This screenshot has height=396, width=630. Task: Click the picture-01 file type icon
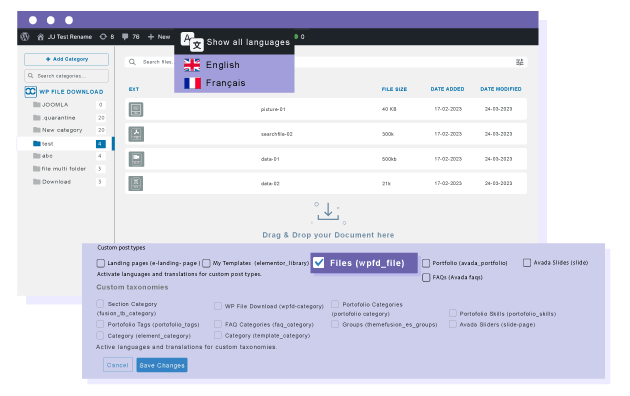click(x=136, y=109)
